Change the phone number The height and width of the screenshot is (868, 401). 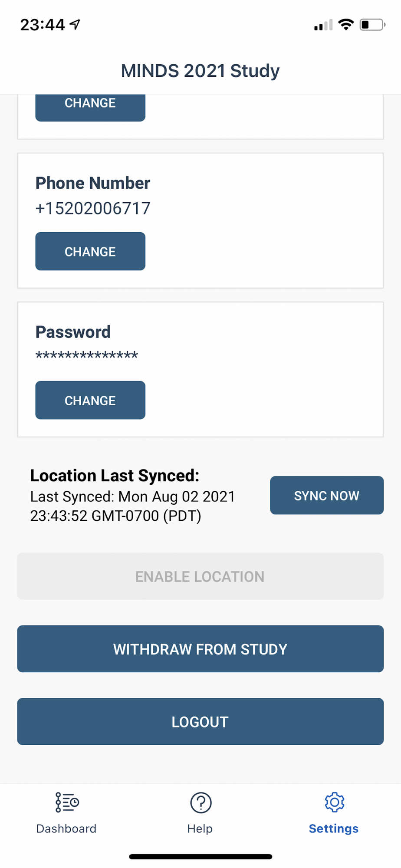coord(90,251)
